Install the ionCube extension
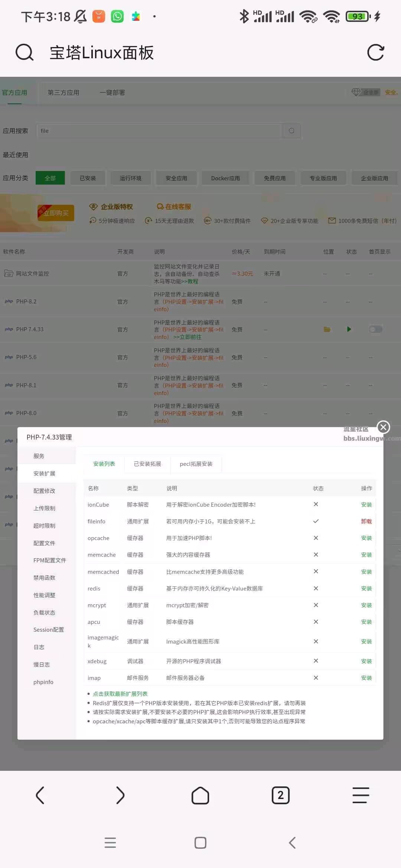 point(366,504)
